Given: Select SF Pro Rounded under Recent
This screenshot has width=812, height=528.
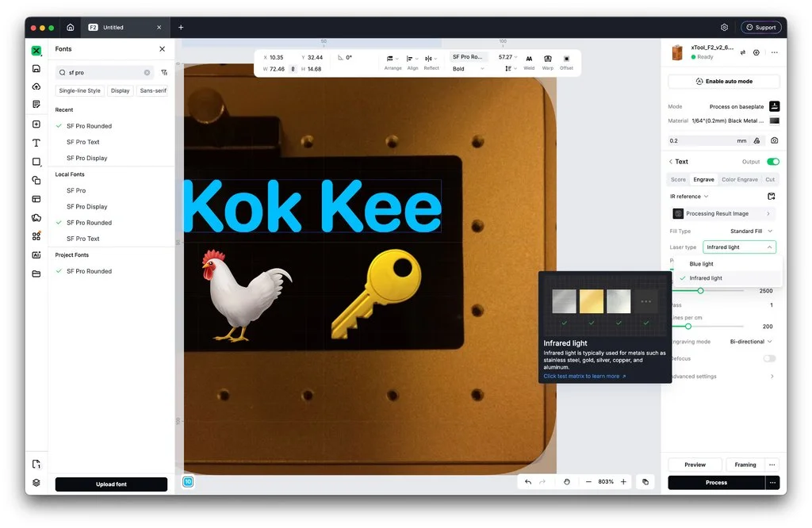Looking at the screenshot, I should (89, 126).
